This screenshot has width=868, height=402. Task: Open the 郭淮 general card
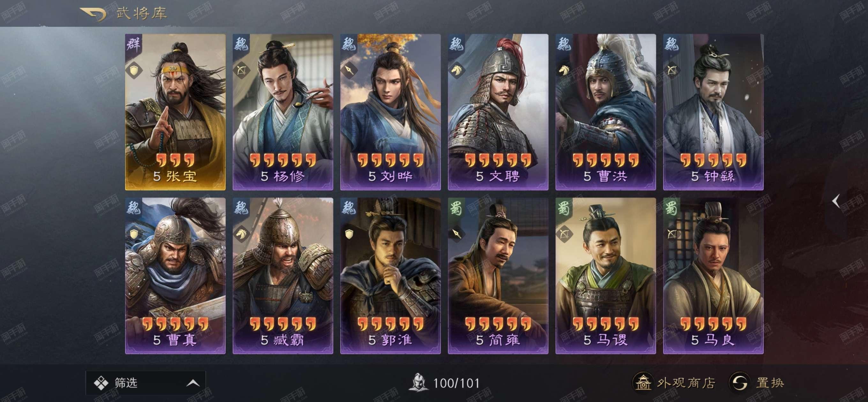pyautogui.click(x=390, y=276)
